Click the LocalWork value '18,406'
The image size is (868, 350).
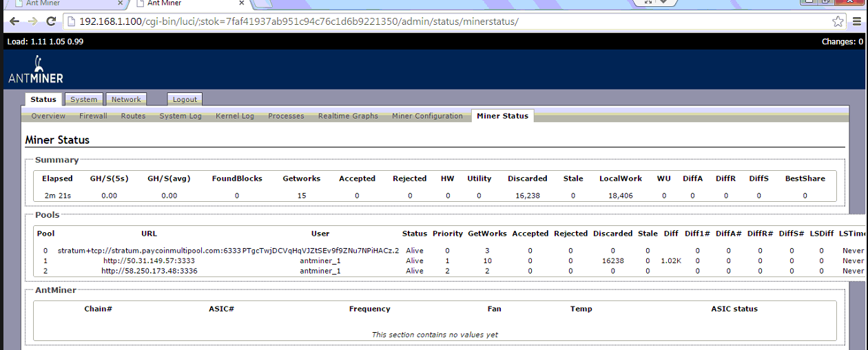[x=621, y=196]
